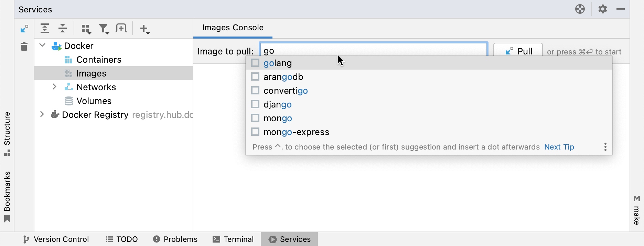Collapse the Docker tree node

pyautogui.click(x=42, y=45)
